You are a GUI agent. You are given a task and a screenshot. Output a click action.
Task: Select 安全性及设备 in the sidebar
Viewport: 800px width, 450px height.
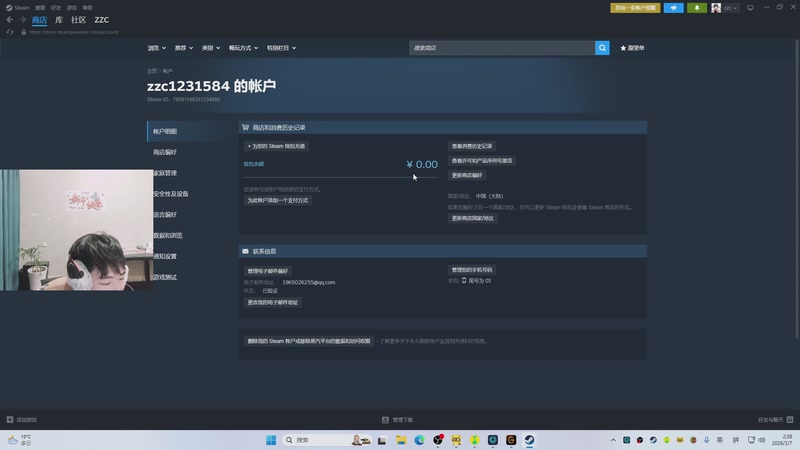(171, 194)
